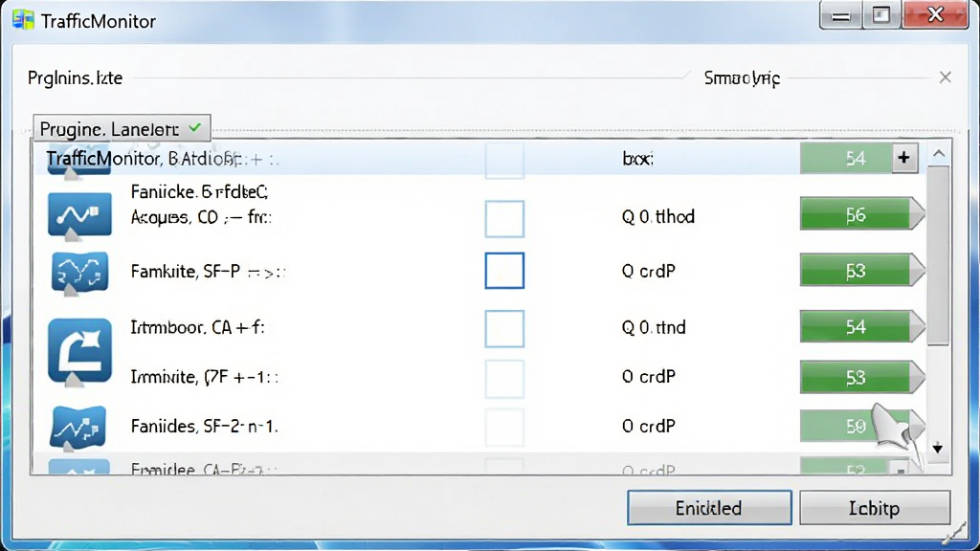Image resolution: width=980 pixels, height=551 pixels.
Task: Select the 'TrafficMonitor, B Atdioßr' row text
Action: tap(144, 159)
